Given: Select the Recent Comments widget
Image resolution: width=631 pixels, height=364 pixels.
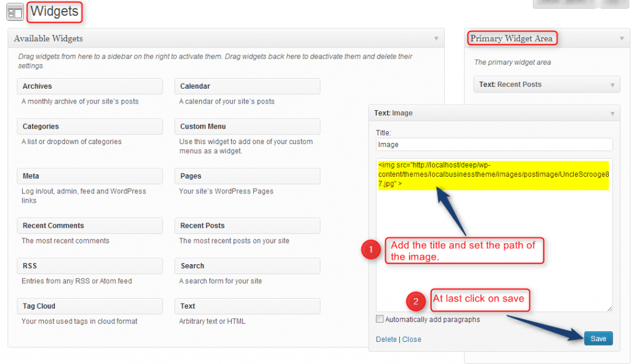Looking at the screenshot, I should pos(89,225).
